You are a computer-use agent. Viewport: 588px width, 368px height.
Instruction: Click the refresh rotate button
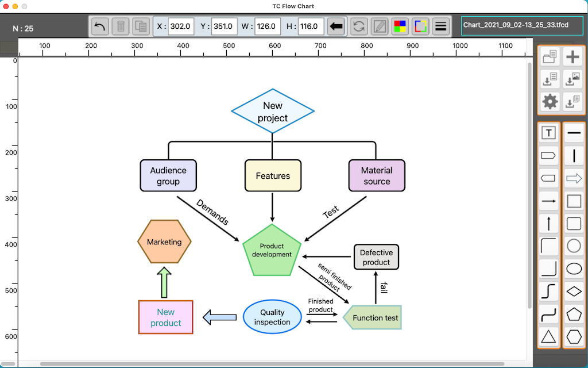[x=359, y=26]
